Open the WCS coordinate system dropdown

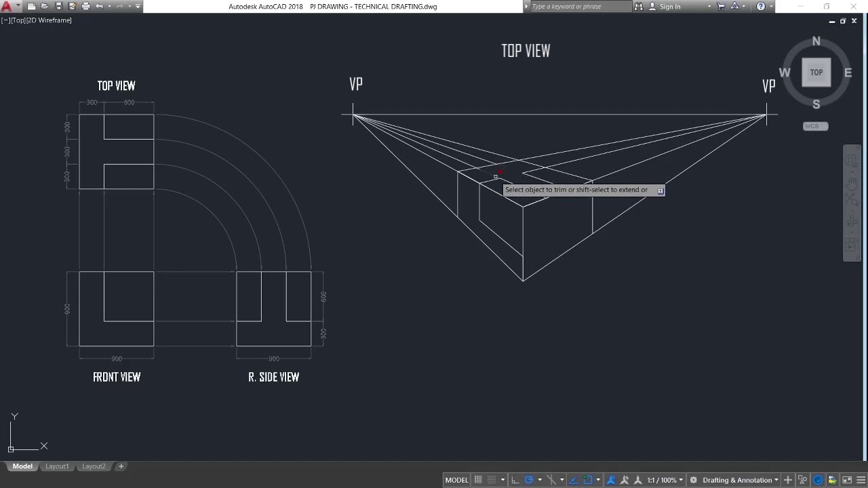tap(816, 126)
